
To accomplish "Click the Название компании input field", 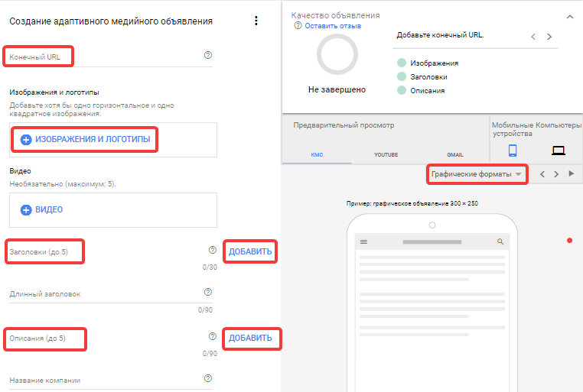I will point(111,380).
